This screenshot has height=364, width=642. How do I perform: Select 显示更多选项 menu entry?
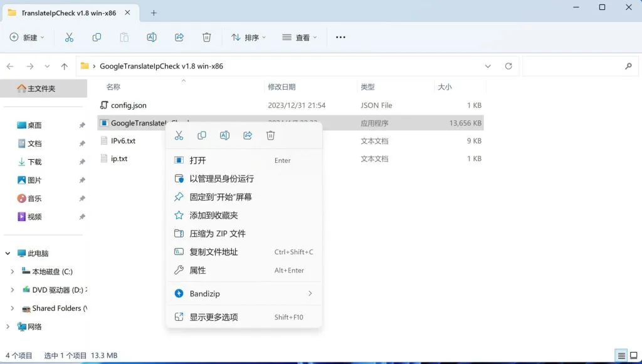(x=244, y=317)
